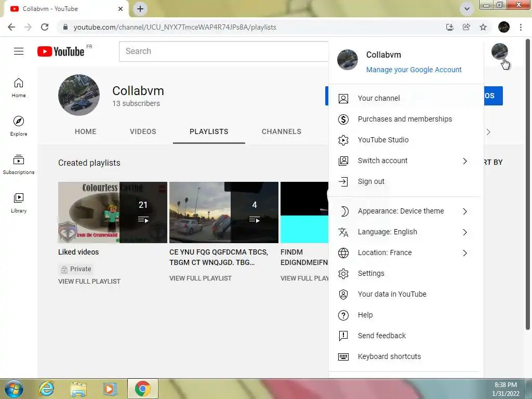Open Keyboard shortcuts
Screen dimensions: 532x399
pyautogui.click(x=406, y=356)
